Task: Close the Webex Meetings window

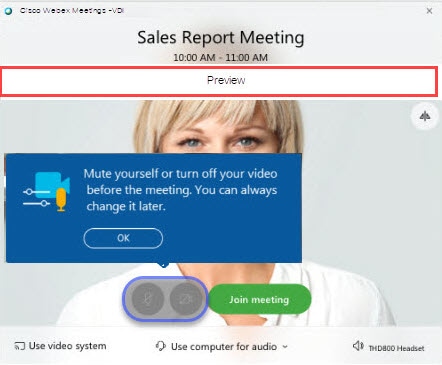Action: (429, 11)
